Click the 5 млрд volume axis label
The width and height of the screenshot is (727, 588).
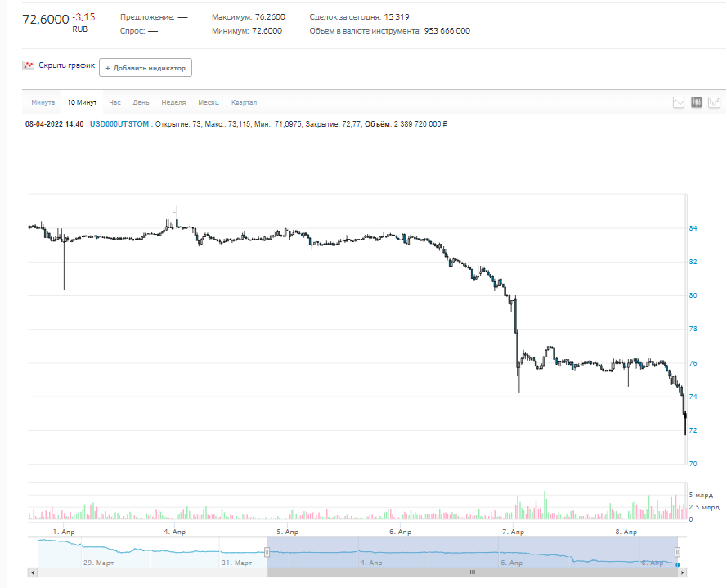(x=701, y=496)
